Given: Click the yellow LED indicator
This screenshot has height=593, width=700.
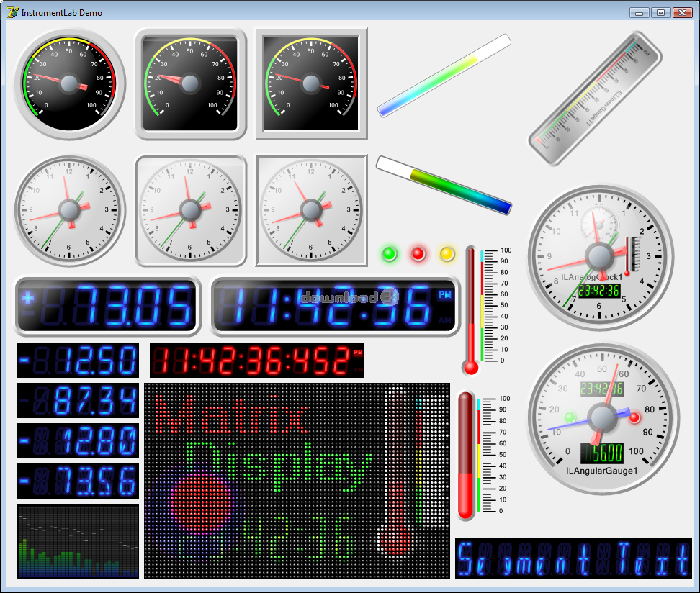Looking at the screenshot, I should click(x=447, y=254).
